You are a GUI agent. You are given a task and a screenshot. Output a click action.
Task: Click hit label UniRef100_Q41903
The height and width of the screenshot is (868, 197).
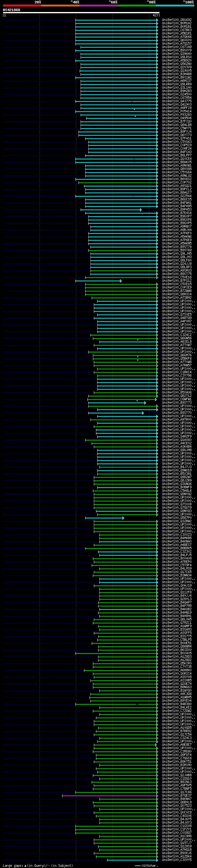click(176, 104)
